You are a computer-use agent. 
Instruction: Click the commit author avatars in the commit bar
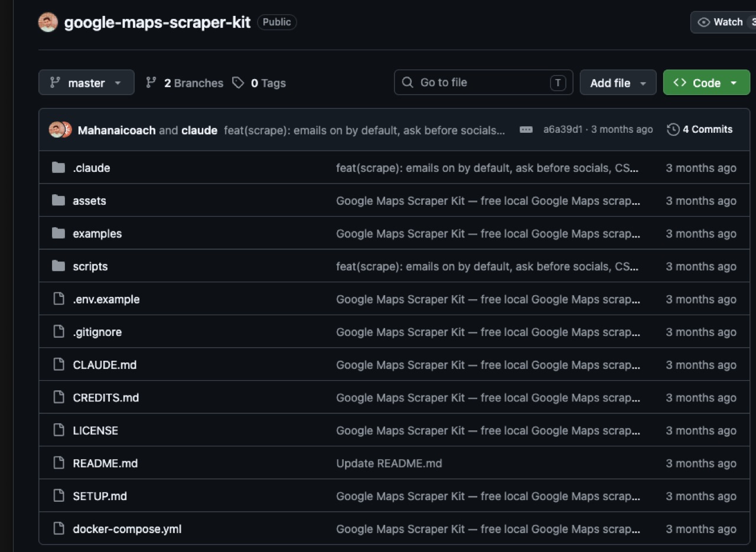(x=60, y=130)
